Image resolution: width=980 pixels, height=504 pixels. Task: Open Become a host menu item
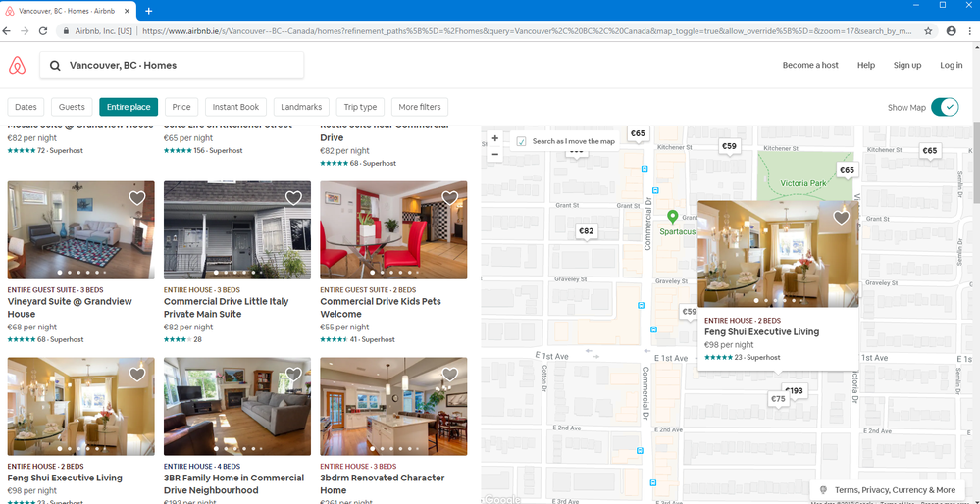[810, 66]
